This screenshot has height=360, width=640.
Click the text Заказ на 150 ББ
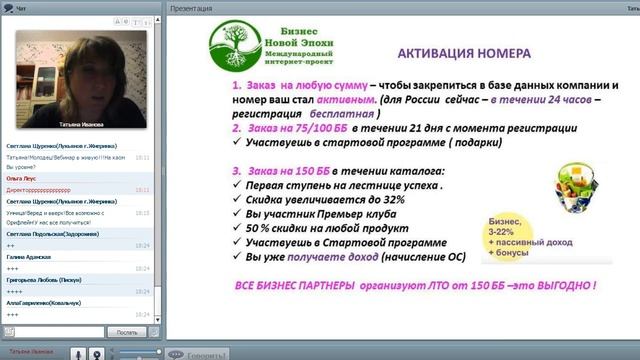pyautogui.click(x=289, y=171)
